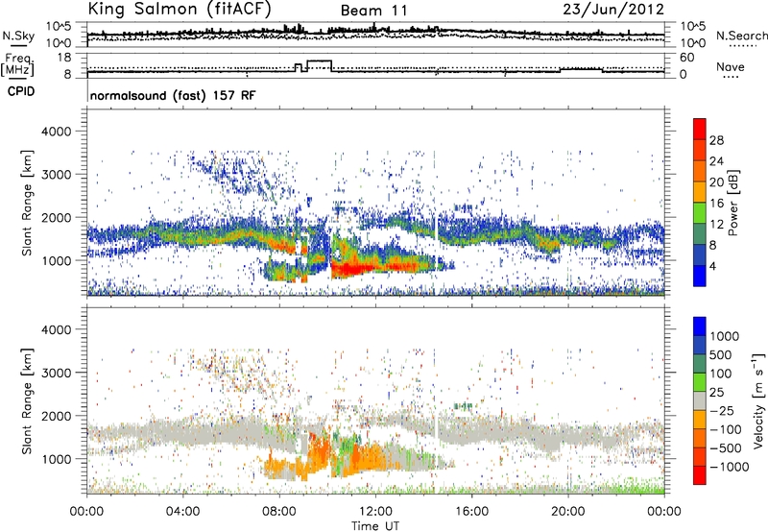Click the date '23/Jun/2012'

click(613, 10)
